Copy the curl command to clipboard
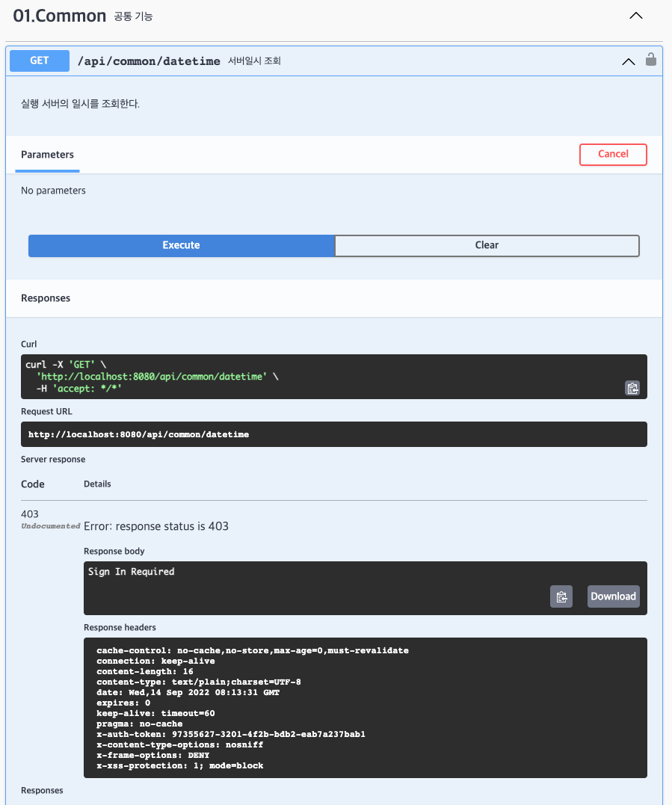 632,388
